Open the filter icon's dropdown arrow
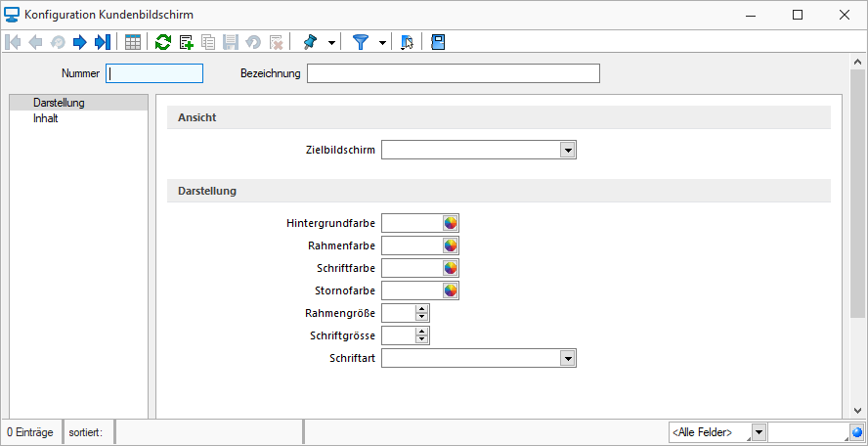The image size is (868, 446). [382, 43]
